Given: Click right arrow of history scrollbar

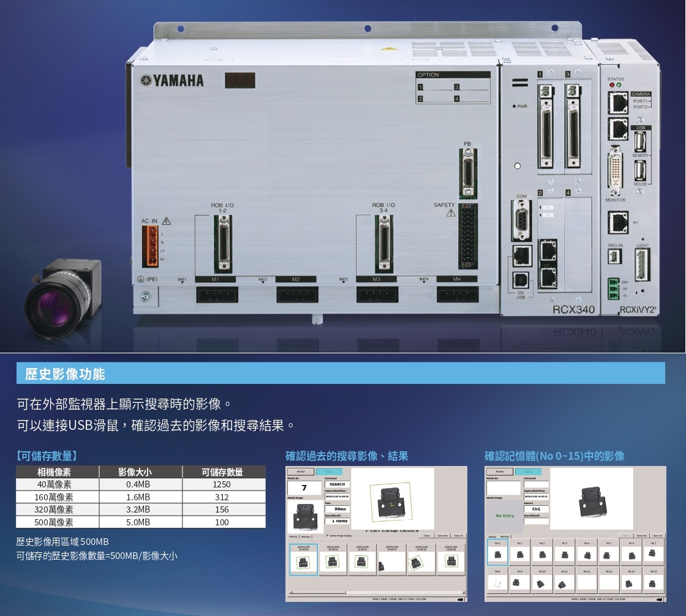Looking at the screenshot, I should (x=464, y=592).
